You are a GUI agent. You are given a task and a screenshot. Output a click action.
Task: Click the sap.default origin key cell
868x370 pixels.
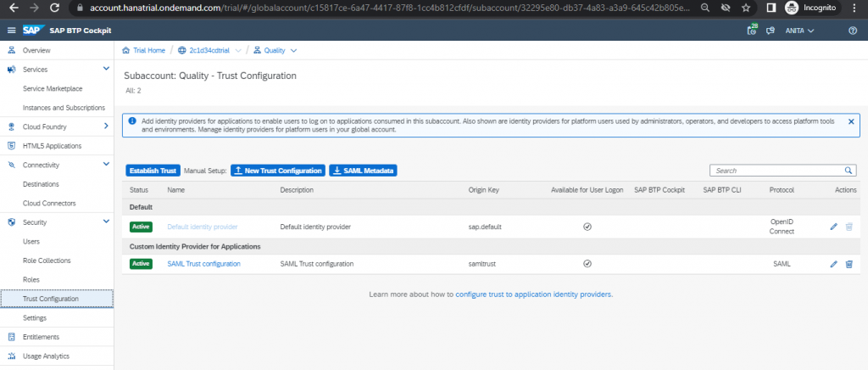pos(485,227)
